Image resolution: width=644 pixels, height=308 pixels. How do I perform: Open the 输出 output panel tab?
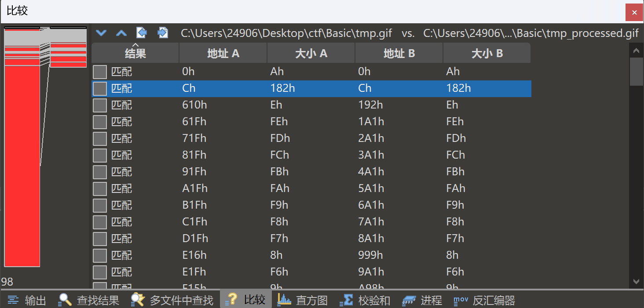[x=27, y=300]
